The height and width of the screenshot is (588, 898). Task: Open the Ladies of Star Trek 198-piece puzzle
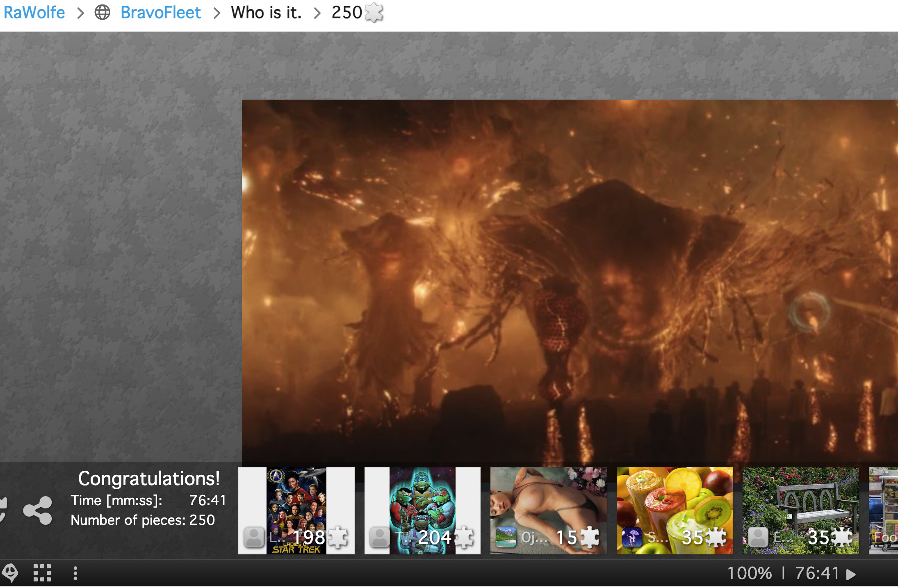pos(296,511)
